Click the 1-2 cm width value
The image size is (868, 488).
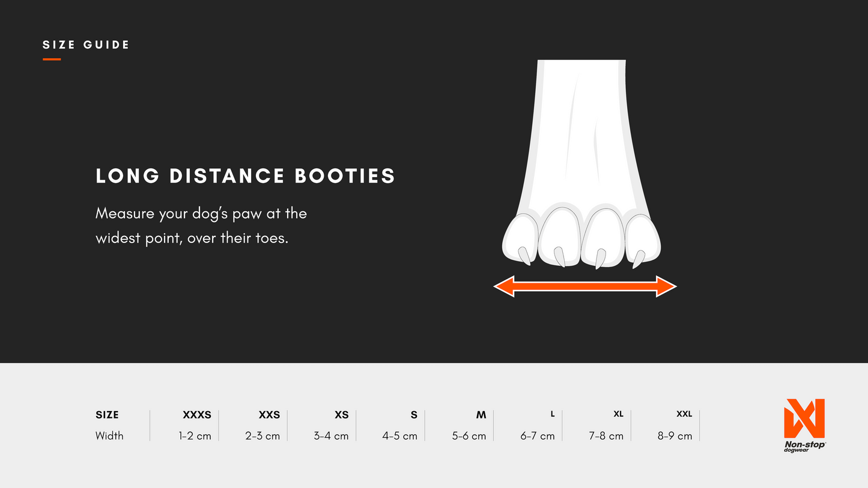click(x=195, y=436)
